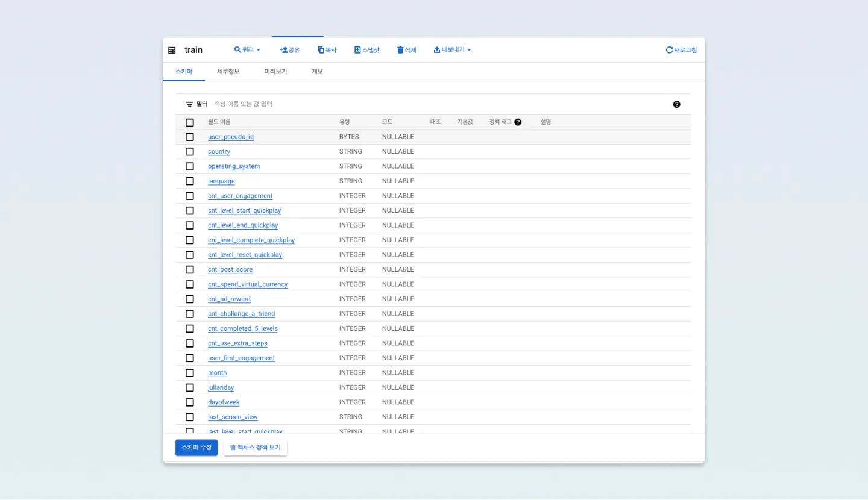
Task: Click help icon beside 정책 태그 header
Action: click(518, 122)
